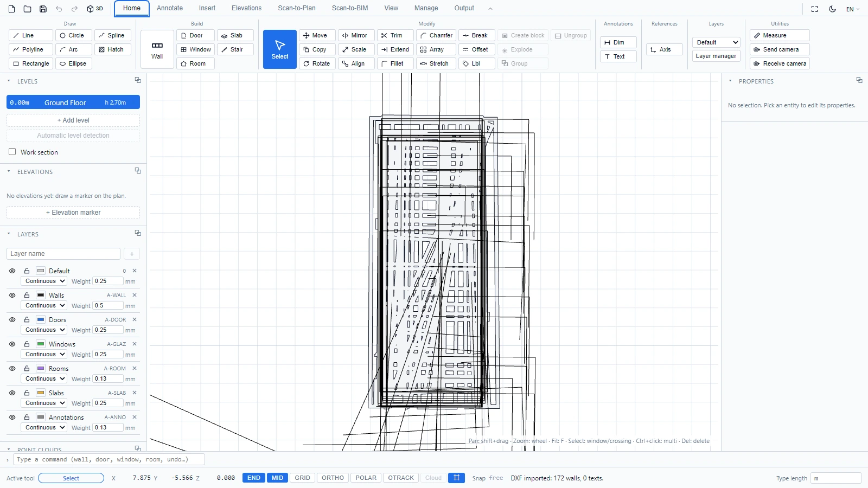Click the Slabs layer yellow color swatch

[x=41, y=393]
